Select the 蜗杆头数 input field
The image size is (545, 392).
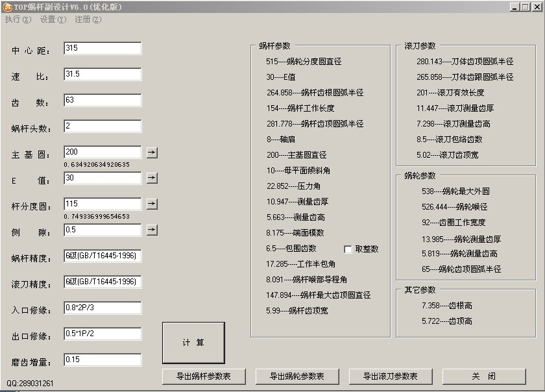(103, 127)
